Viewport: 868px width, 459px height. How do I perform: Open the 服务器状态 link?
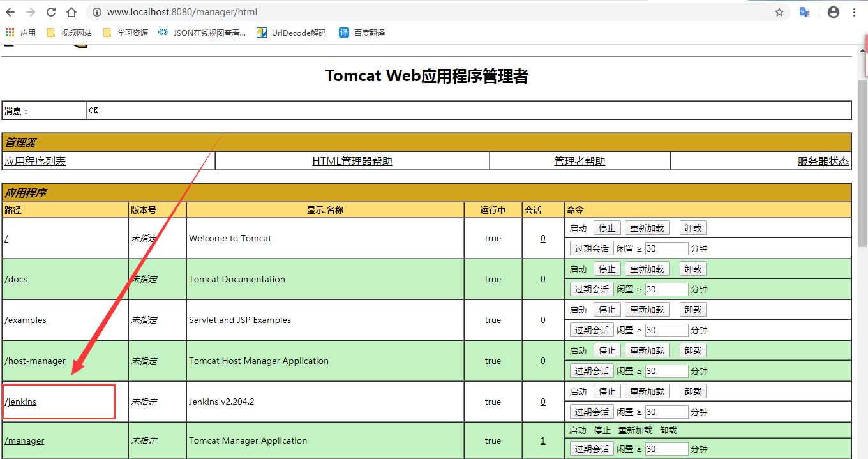coord(823,161)
